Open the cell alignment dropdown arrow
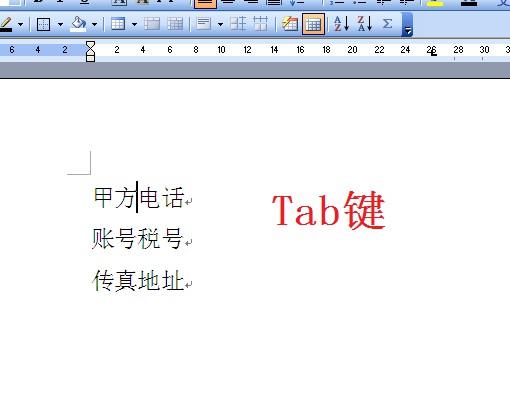Image resolution: width=510 pixels, height=395 pixels. click(x=220, y=24)
